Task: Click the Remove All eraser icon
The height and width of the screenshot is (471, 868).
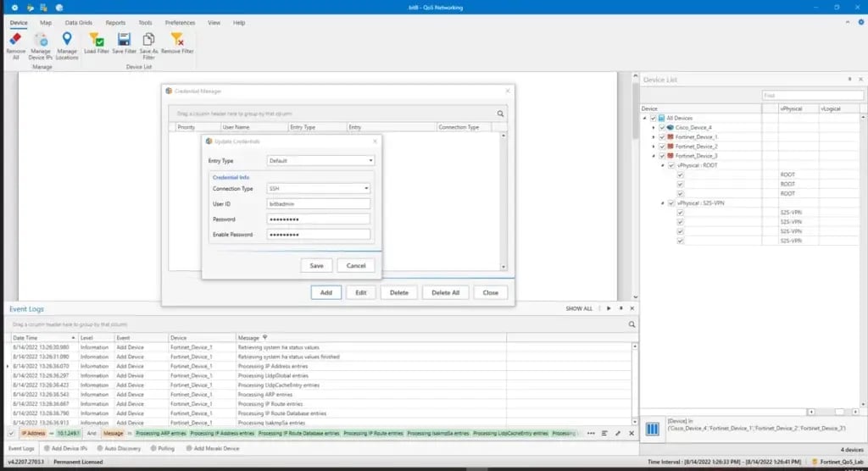Action: click(15, 40)
